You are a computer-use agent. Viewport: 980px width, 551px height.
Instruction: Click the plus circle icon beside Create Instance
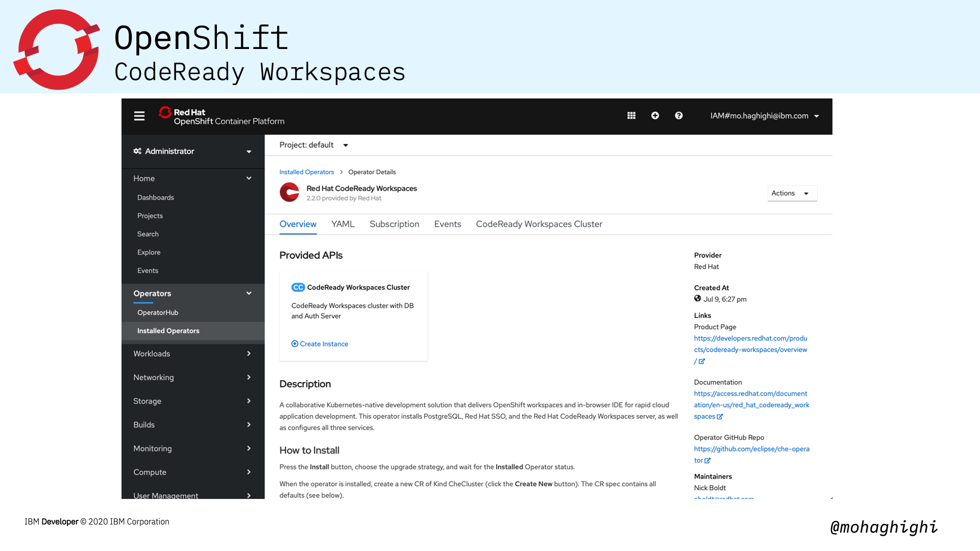tap(295, 344)
